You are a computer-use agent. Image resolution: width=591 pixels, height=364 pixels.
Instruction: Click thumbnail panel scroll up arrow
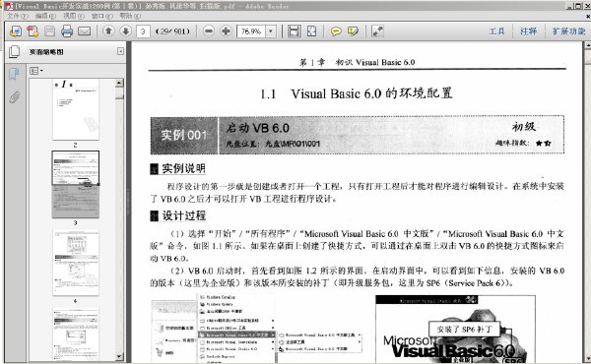[119, 83]
